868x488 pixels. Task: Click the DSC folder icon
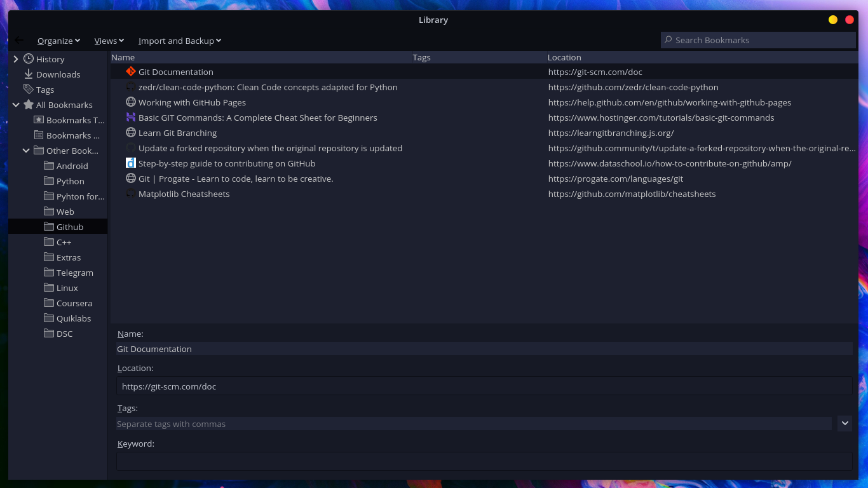[x=49, y=334]
